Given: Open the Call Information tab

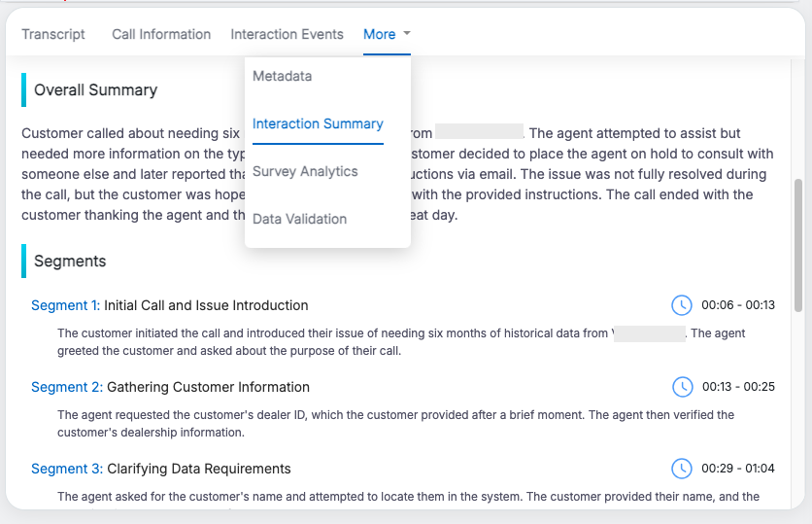Looking at the screenshot, I should click(x=161, y=34).
